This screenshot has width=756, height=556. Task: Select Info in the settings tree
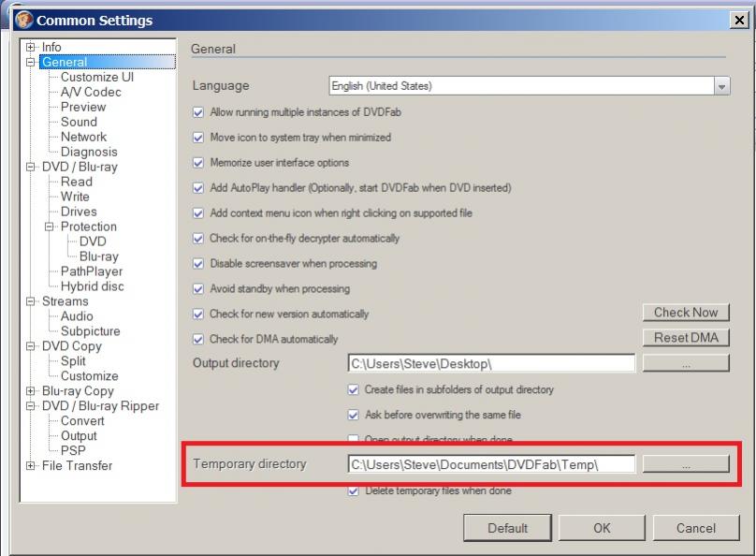click(x=51, y=47)
